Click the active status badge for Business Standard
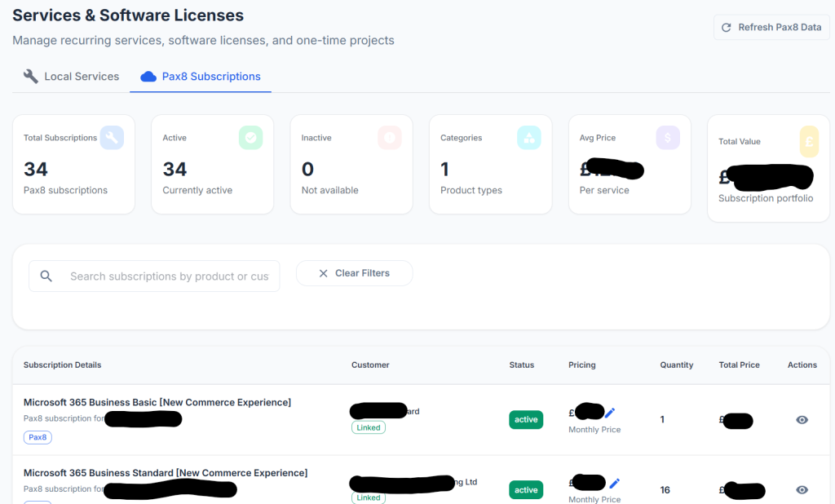This screenshot has height=504, width=835. pyautogui.click(x=526, y=489)
